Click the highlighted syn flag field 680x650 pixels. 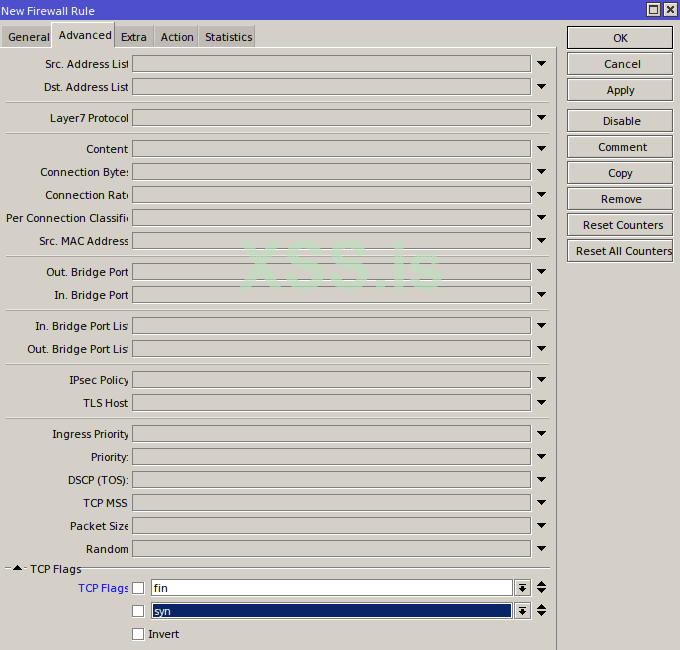pyautogui.click(x=332, y=611)
